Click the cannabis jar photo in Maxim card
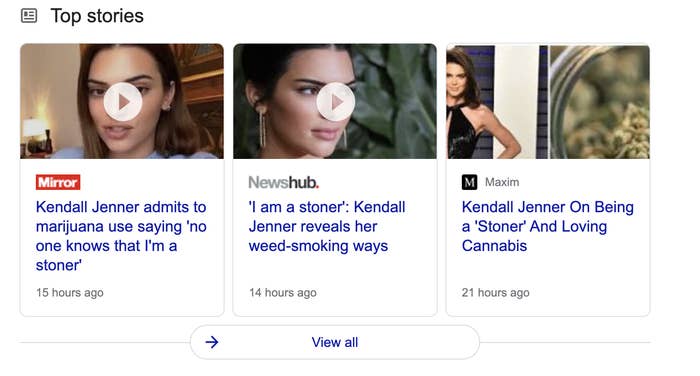This screenshot has height=376, width=700. (x=599, y=102)
